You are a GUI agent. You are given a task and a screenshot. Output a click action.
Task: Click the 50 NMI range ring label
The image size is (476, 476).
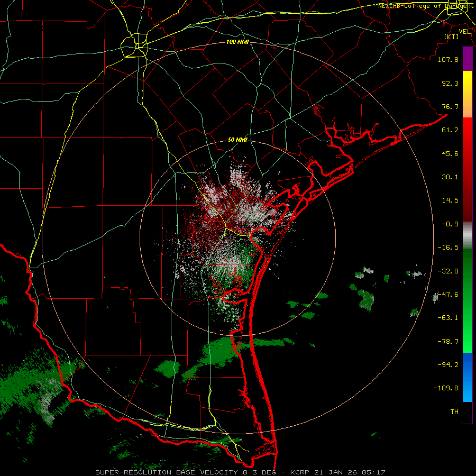click(x=237, y=140)
